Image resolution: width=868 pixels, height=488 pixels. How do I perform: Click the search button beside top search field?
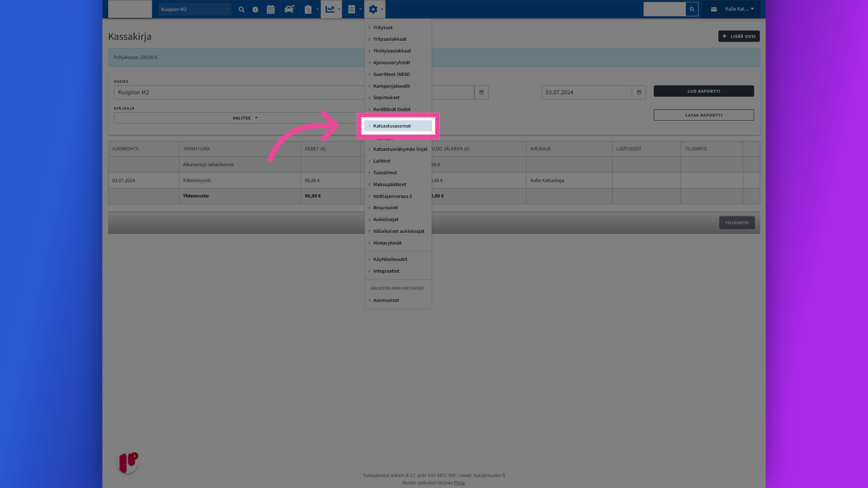(x=692, y=9)
